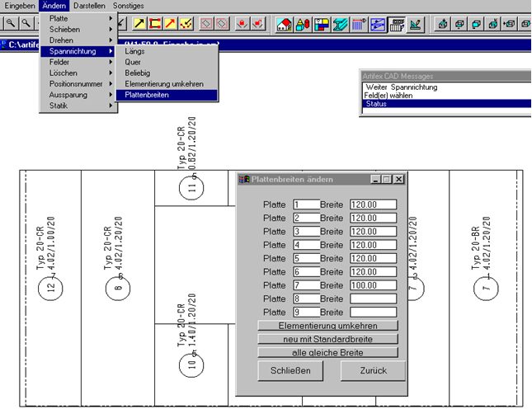Screen dimensions: 532x409
Task: Click the multicolored squares toolbar icon
Action: pos(321,24)
